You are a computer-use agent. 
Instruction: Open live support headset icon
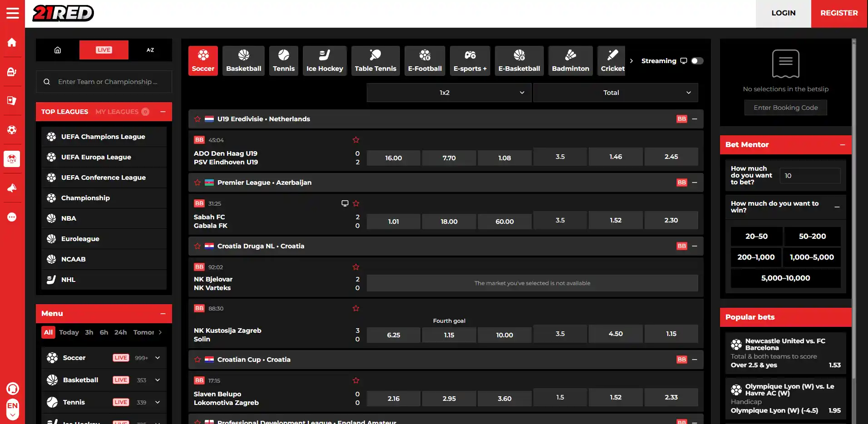tap(12, 389)
